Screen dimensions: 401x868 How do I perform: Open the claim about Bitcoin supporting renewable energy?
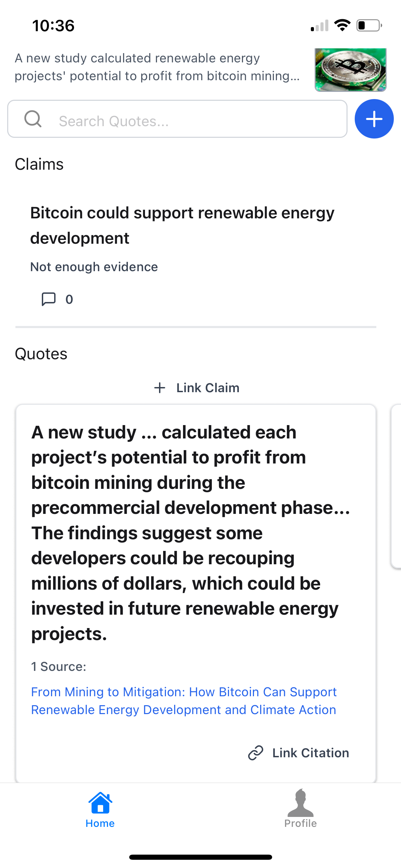[x=182, y=225]
